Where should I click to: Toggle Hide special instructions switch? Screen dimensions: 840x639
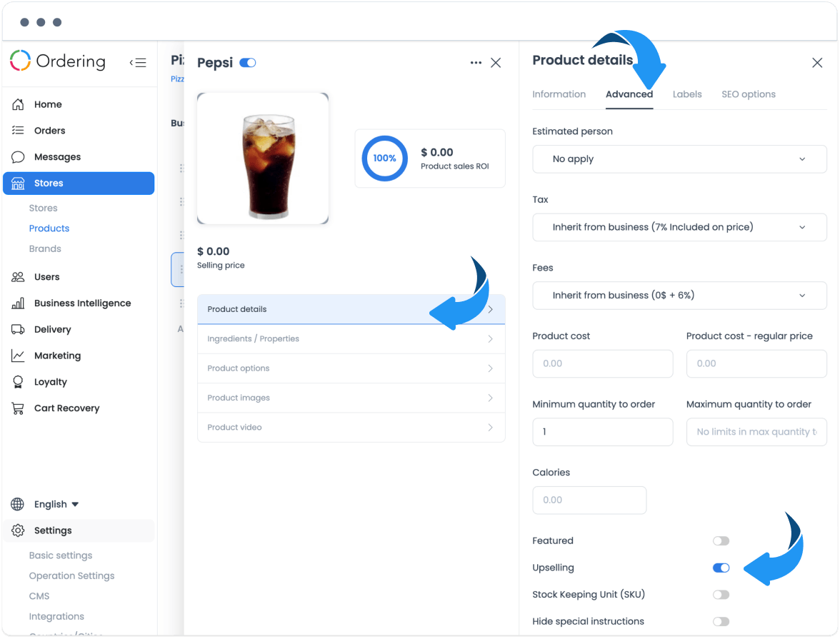coord(721,621)
